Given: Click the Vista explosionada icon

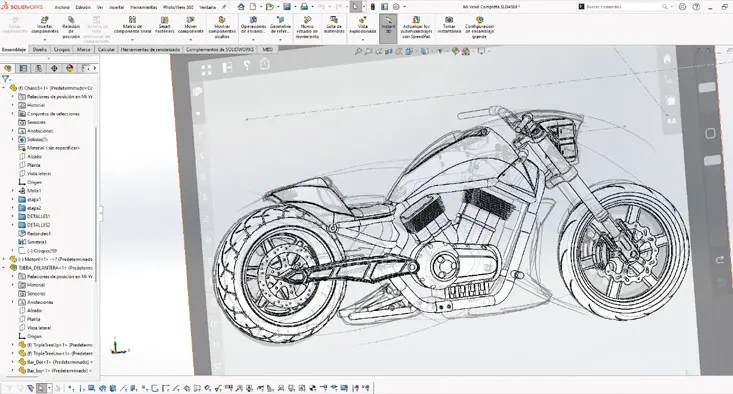Looking at the screenshot, I should pyautogui.click(x=362, y=20).
